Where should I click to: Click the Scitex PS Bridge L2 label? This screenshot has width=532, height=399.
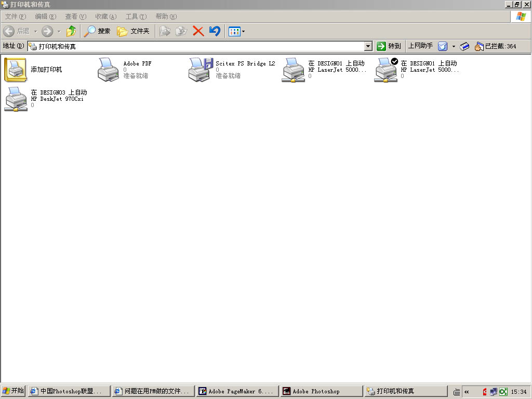tap(245, 63)
